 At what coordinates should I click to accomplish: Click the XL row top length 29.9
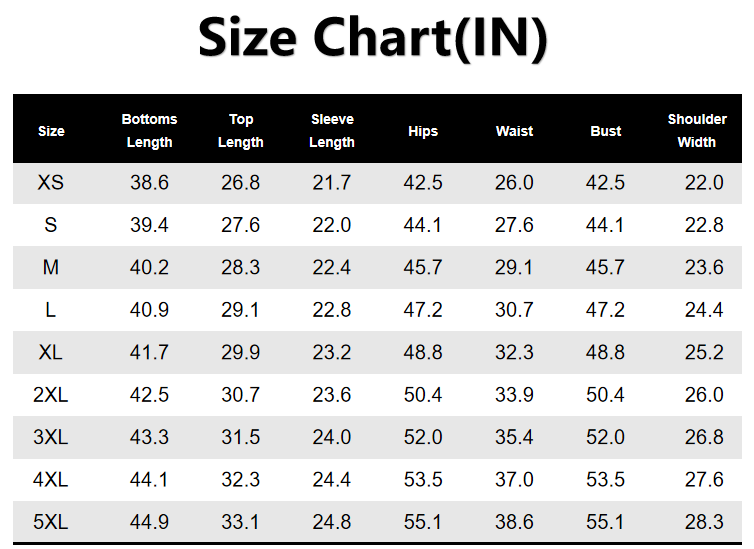pos(241,353)
